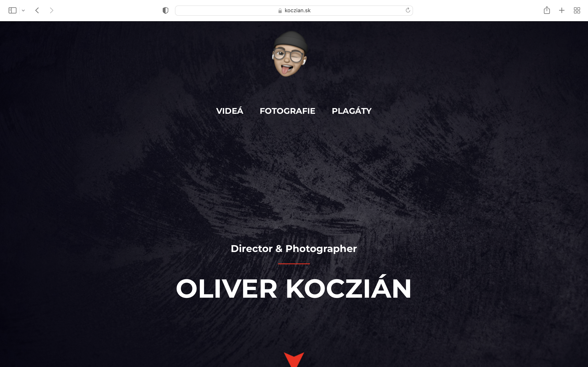Image resolution: width=588 pixels, height=367 pixels.
Task: Click the winking memoji avatar logo
Action: (x=289, y=54)
